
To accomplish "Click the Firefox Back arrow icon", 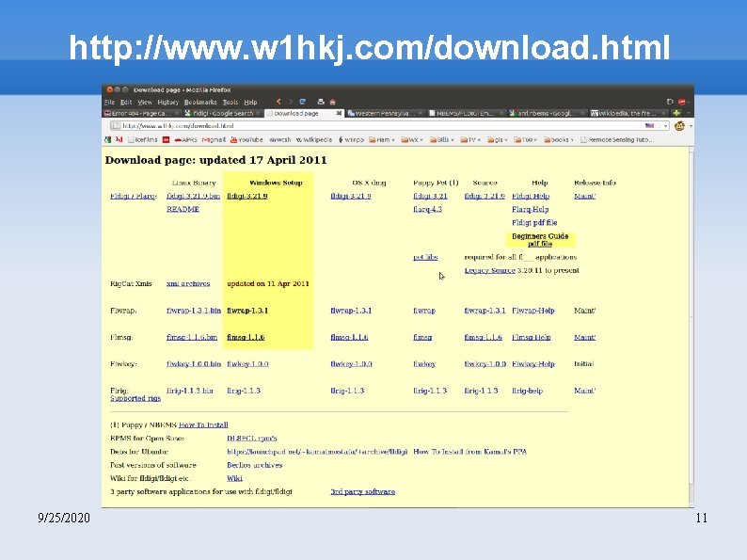I will (278, 102).
